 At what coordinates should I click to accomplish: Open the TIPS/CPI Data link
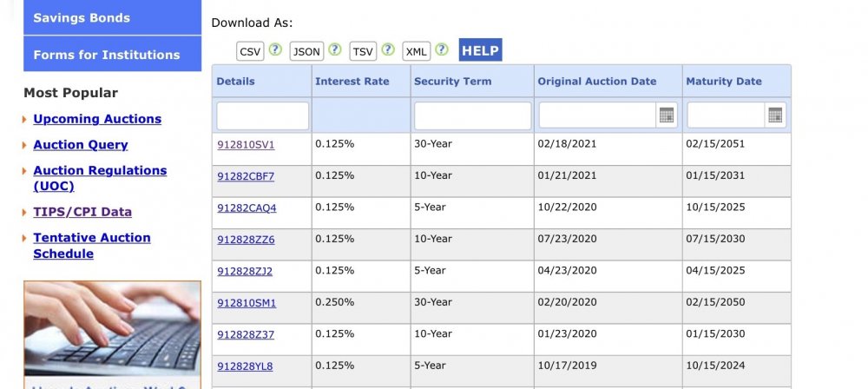point(82,212)
